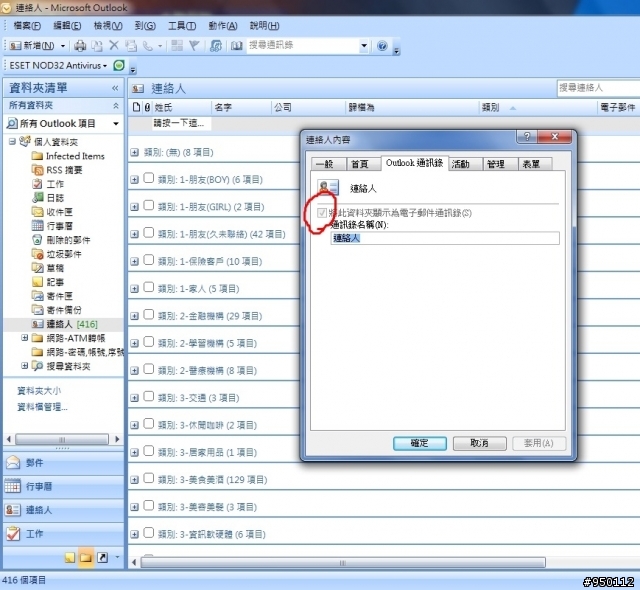This screenshot has height=590, width=640.
Task: Collapse the 資料夾清單 pane with chevrons
Action: click(115, 88)
